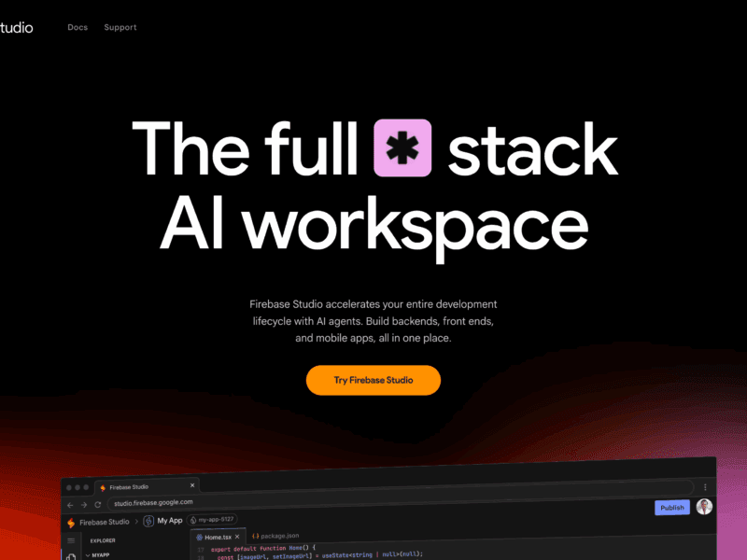
Task: Close the Home.tsx editor tab
Action: click(x=237, y=537)
